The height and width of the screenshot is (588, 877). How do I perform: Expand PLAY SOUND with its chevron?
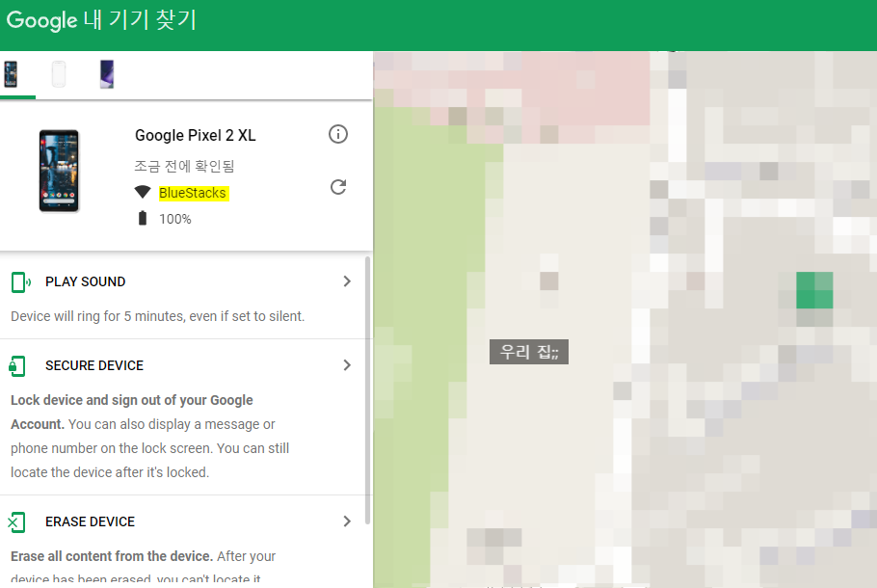point(347,281)
